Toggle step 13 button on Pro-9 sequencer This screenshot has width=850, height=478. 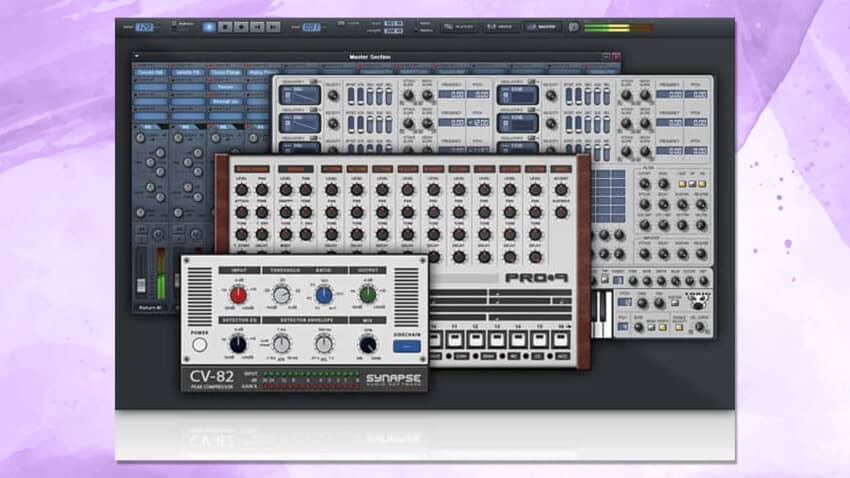tap(497, 340)
